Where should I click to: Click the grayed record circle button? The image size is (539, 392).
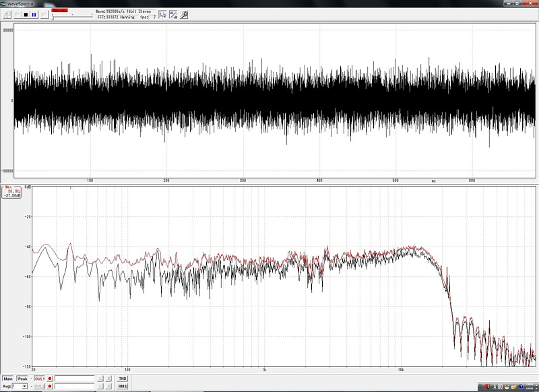click(44, 15)
